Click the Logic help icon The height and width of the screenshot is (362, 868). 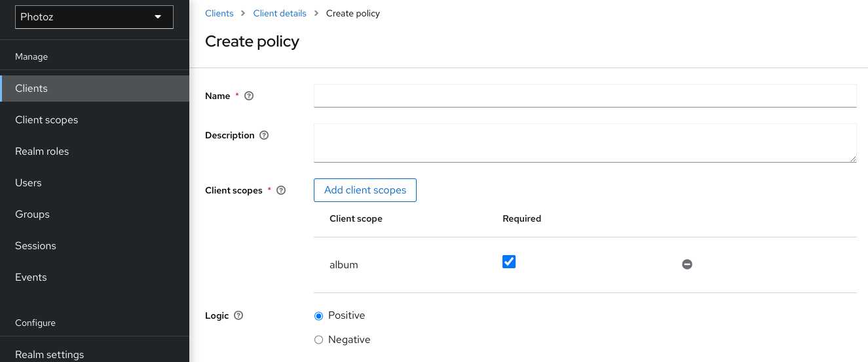238,315
